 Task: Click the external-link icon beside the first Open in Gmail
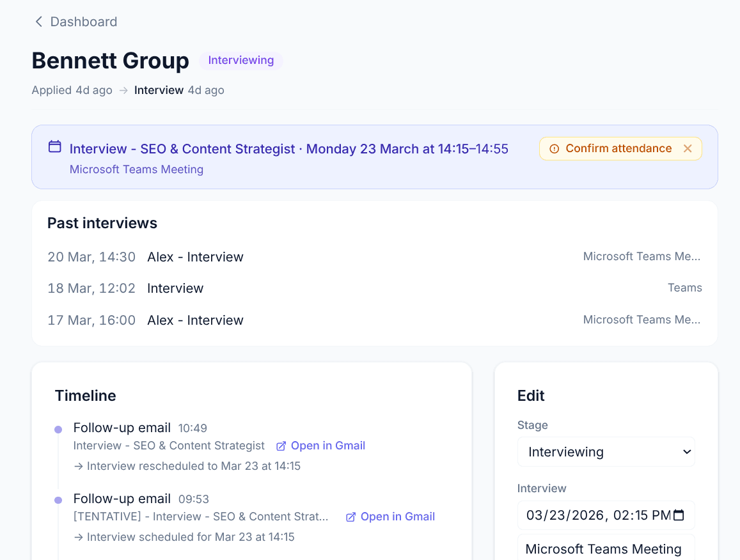(281, 446)
